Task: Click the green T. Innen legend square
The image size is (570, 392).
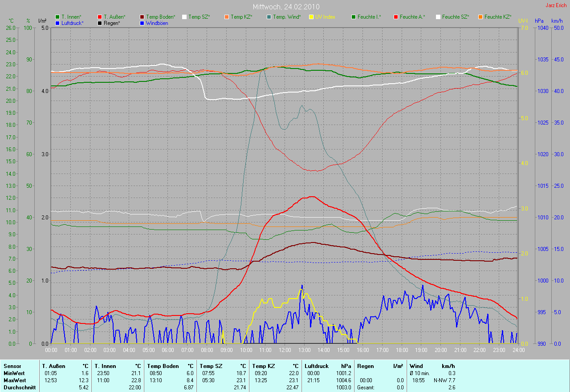Action: point(57,17)
